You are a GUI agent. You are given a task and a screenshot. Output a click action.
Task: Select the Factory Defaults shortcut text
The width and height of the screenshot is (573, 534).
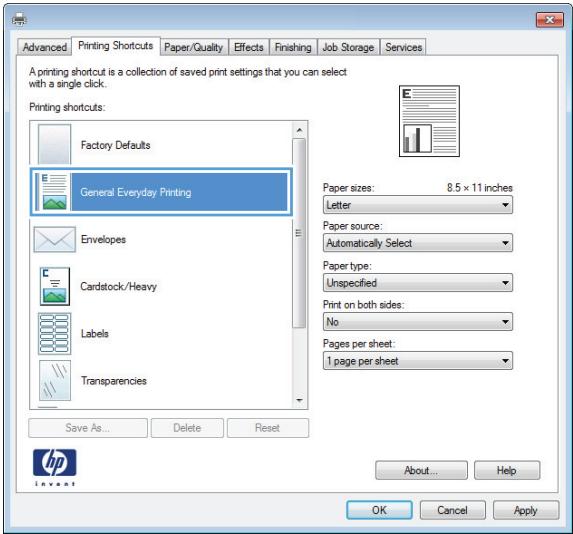point(115,145)
